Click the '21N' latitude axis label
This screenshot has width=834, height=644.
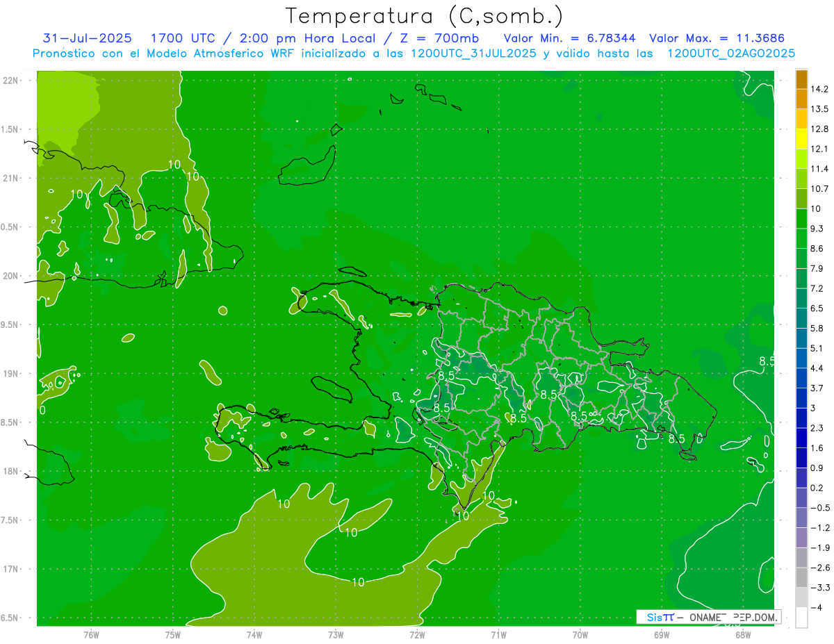pyautogui.click(x=10, y=178)
